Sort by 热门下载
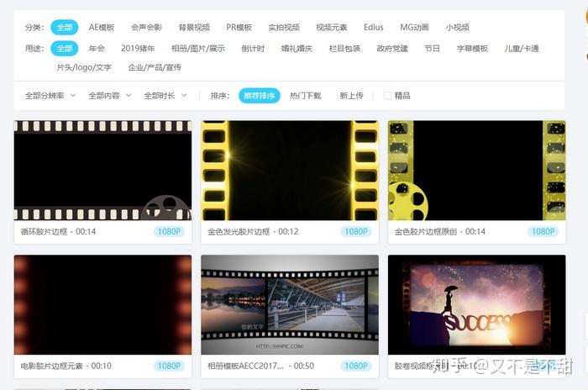This screenshot has height=390, width=588. coord(305,96)
